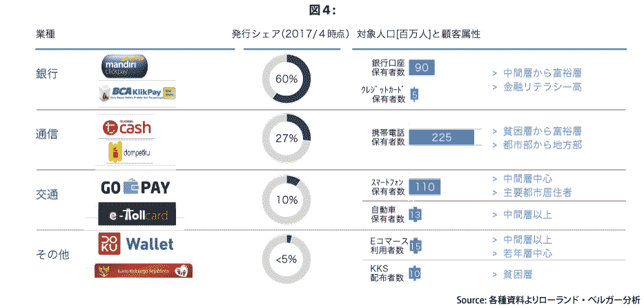Viewport: 644px width, 308px height.
Task: Click the Mandiri Clickpay logo
Action: (124, 65)
